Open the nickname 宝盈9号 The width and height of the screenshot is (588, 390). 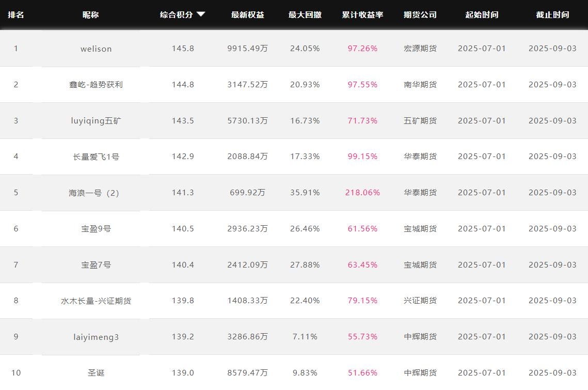point(96,229)
